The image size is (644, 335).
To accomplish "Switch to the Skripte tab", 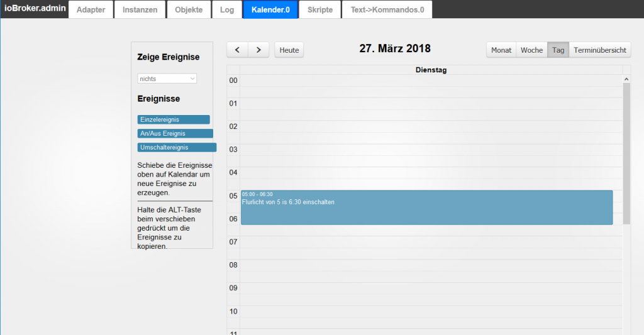I will click(321, 10).
